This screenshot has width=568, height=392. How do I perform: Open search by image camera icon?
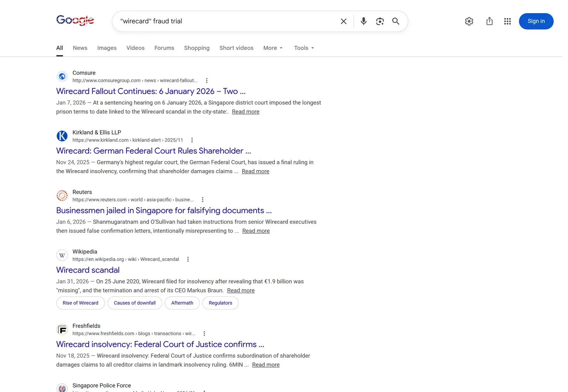coord(380,21)
